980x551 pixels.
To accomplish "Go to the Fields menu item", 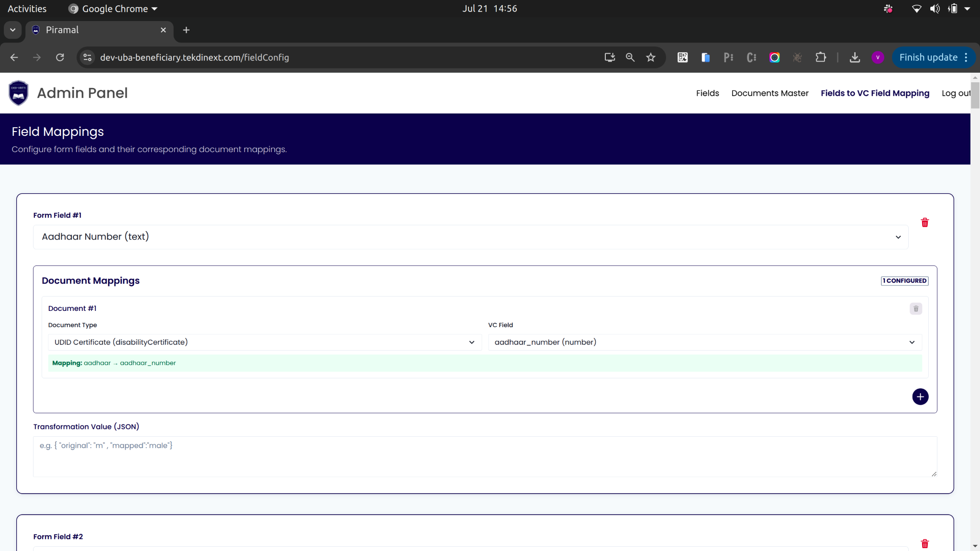I will pyautogui.click(x=707, y=93).
